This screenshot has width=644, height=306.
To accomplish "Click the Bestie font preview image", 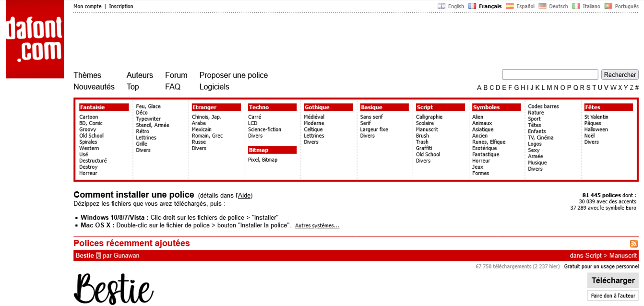I will click(114, 289).
